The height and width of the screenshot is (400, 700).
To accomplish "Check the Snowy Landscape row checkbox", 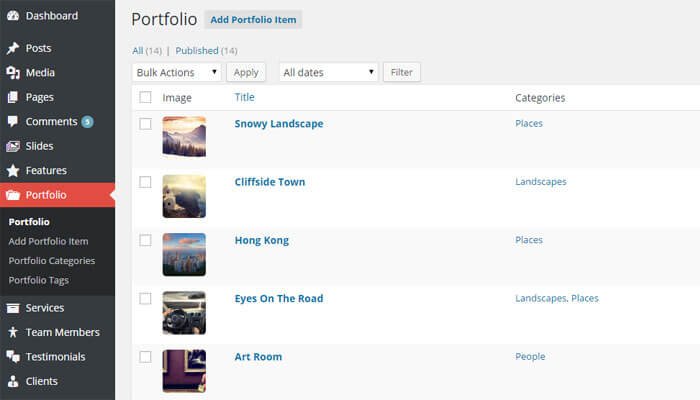I will (x=145, y=124).
